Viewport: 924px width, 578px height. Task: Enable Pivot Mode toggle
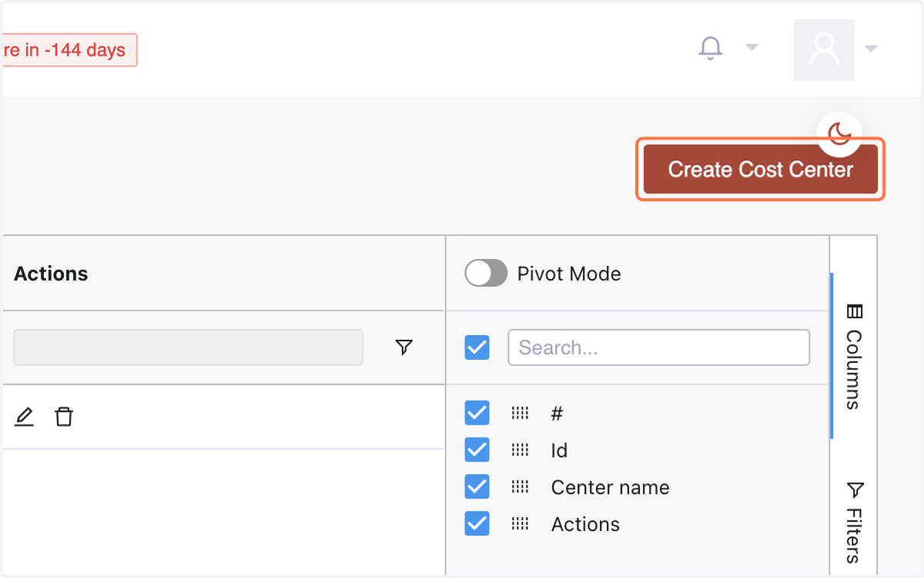[x=486, y=273]
